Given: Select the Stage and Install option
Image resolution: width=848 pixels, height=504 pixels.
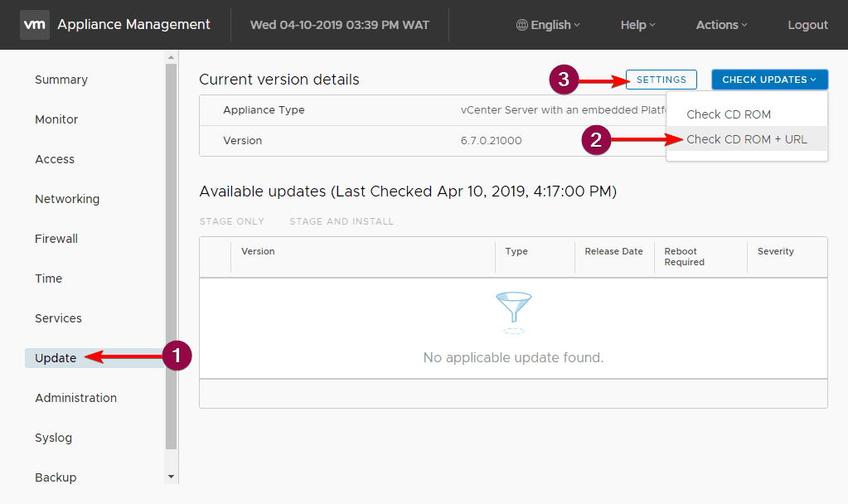Looking at the screenshot, I should 341,221.
